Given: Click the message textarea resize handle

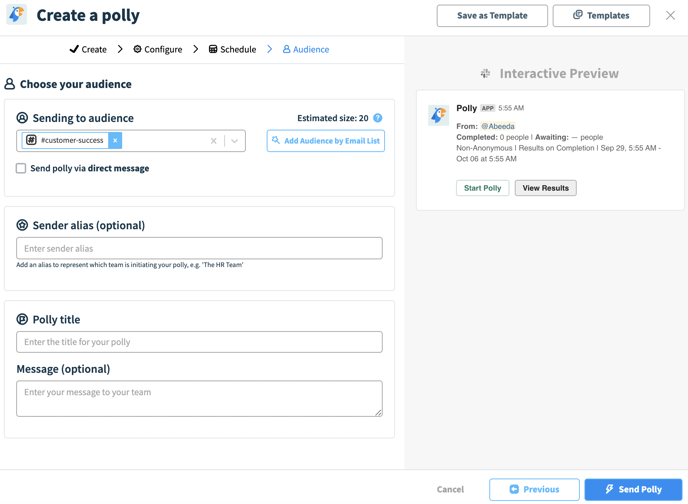Looking at the screenshot, I should pyautogui.click(x=378, y=412).
